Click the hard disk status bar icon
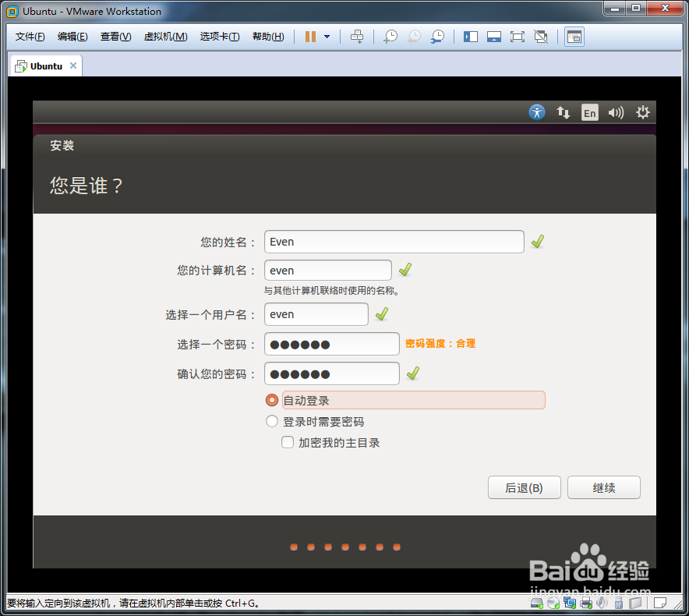 point(537,604)
